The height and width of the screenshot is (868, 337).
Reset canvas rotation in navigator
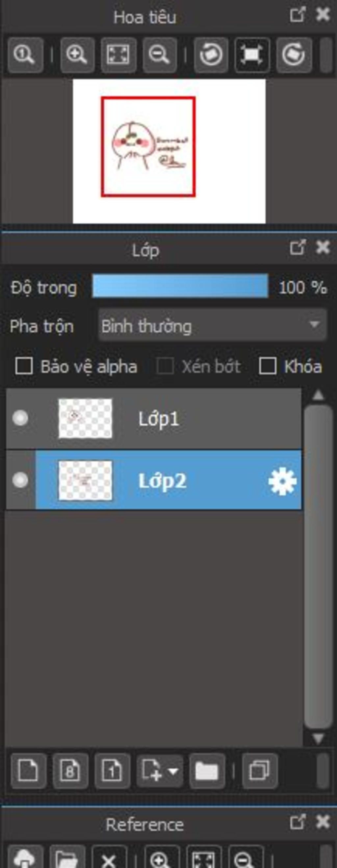tap(252, 55)
